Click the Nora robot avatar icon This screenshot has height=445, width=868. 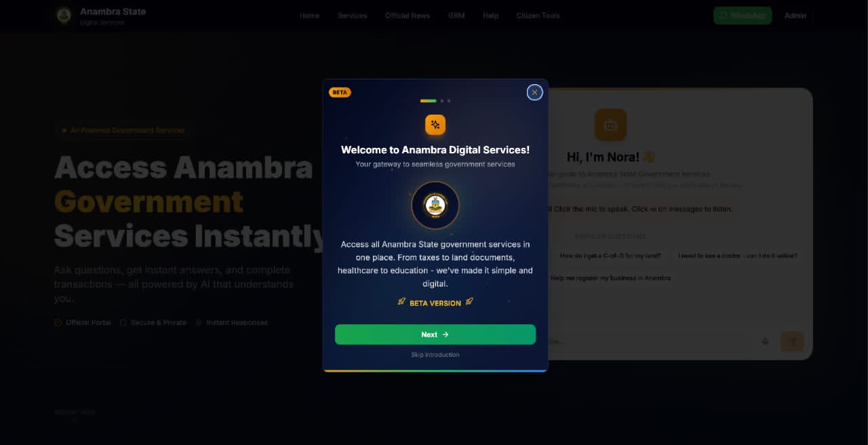[610, 125]
